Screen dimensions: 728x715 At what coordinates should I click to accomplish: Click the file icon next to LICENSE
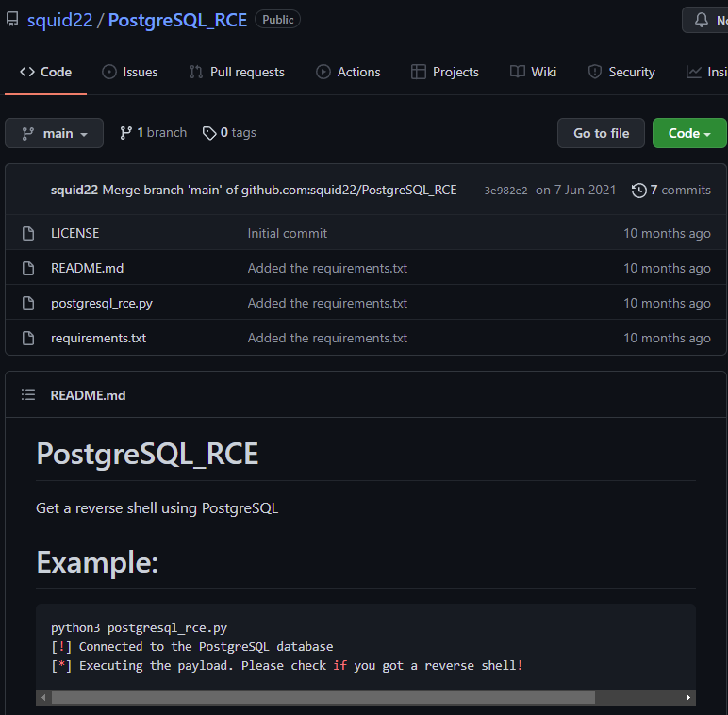[x=28, y=233]
